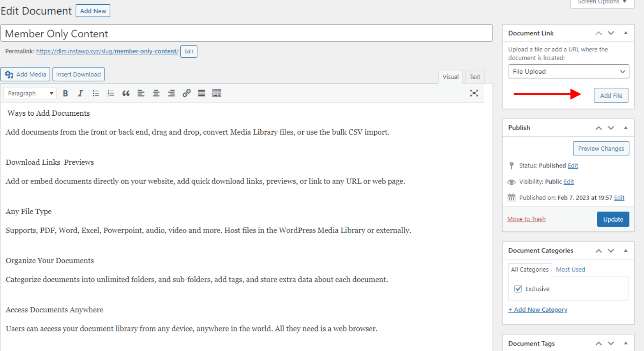Click the Move to Trash link
The image size is (644, 351).
(x=526, y=219)
